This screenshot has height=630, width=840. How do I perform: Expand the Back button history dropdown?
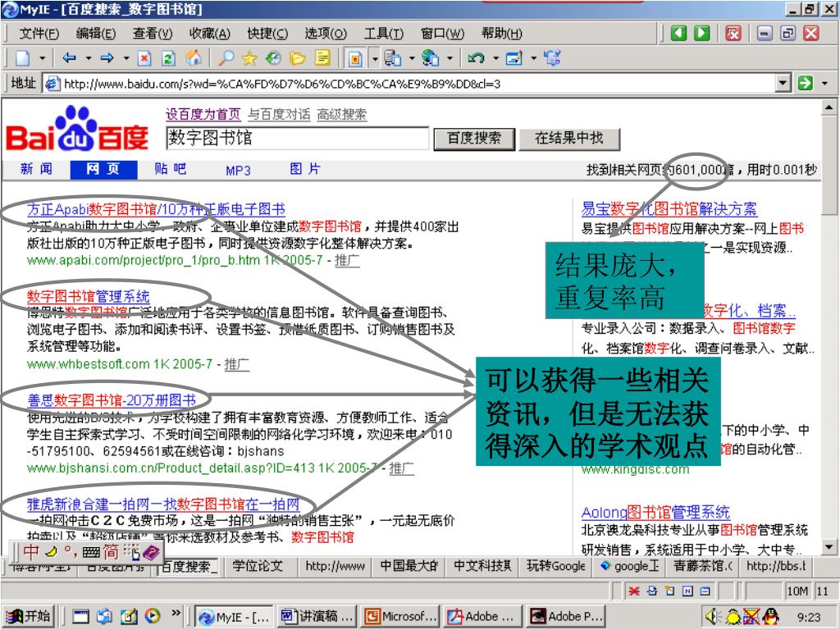tap(89, 58)
